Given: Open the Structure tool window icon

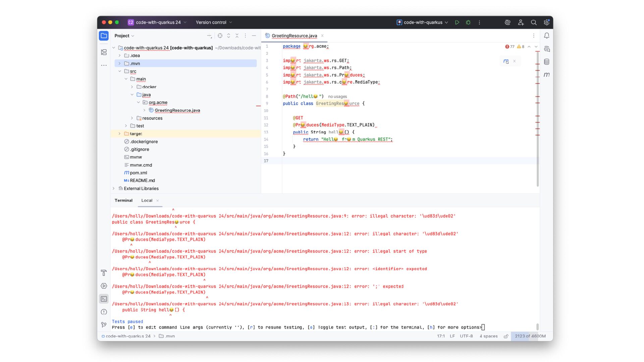Looking at the screenshot, I should coord(104,52).
